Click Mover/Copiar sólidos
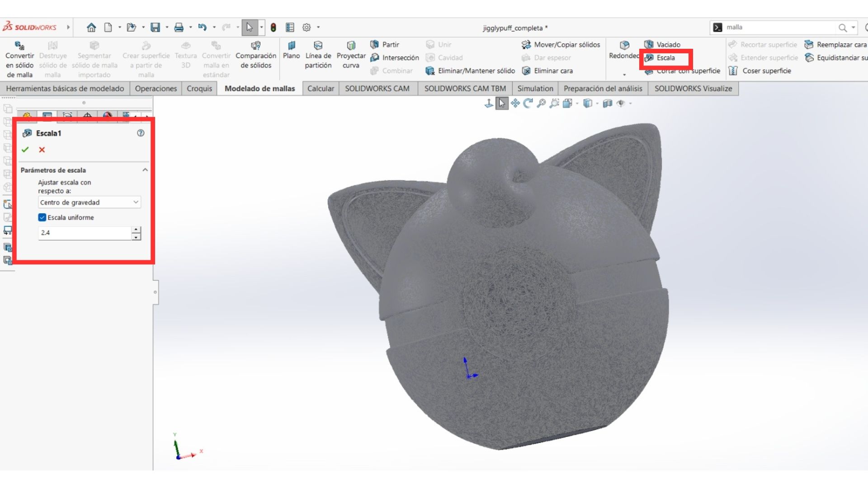868x488 pixels. click(561, 45)
